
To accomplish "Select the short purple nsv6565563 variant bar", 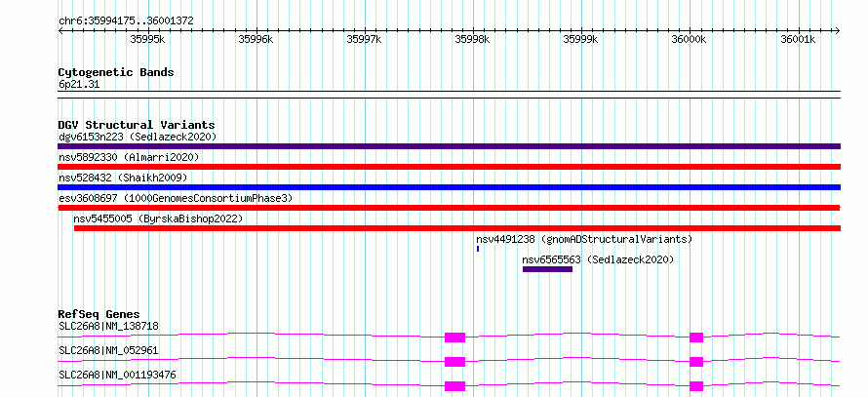I will click(x=547, y=269).
